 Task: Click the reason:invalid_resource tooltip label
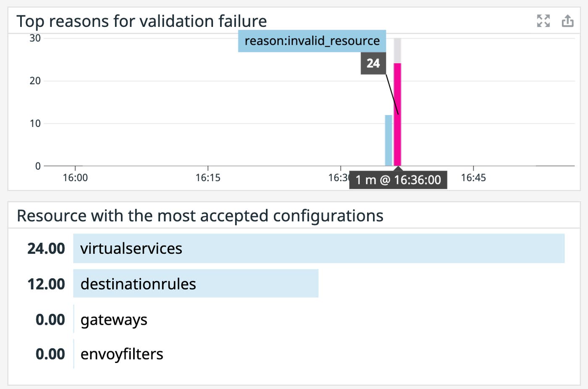[312, 41]
